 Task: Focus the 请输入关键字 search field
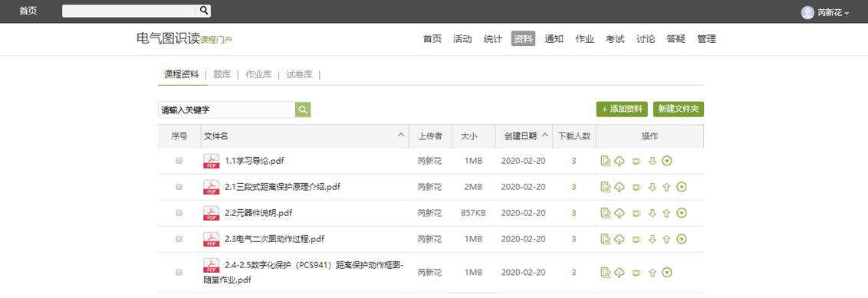coord(226,110)
